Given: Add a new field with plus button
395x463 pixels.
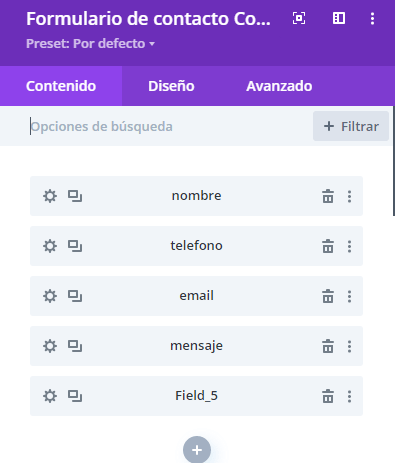Looking at the screenshot, I should tap(197, 450).
